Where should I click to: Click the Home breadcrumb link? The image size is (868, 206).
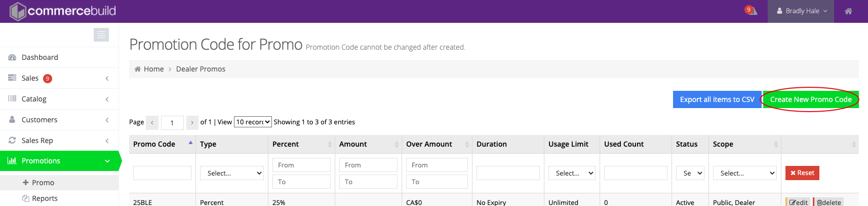pyautogui.click(x=153, y=69)
